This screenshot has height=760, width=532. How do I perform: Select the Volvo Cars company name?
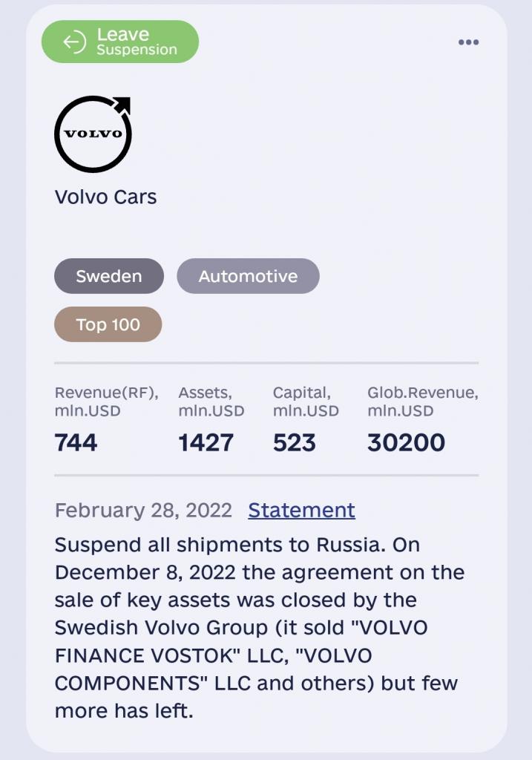tap(105, 197)
